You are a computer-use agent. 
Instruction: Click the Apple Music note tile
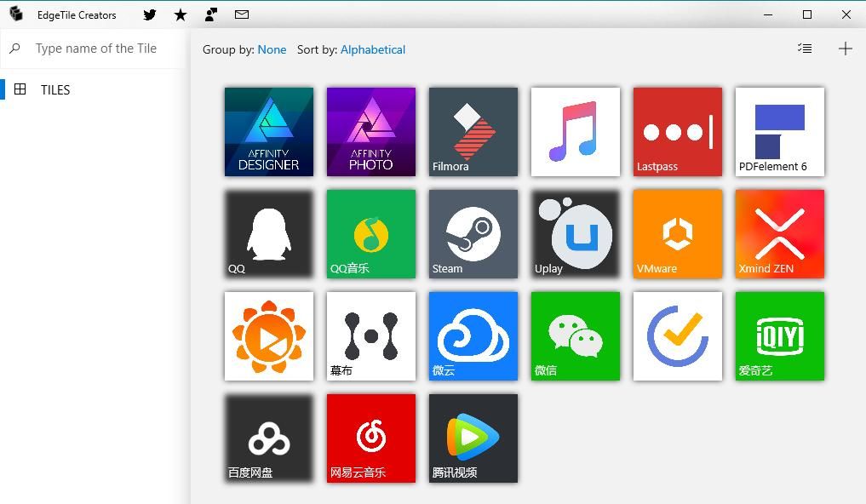[576, 132]
